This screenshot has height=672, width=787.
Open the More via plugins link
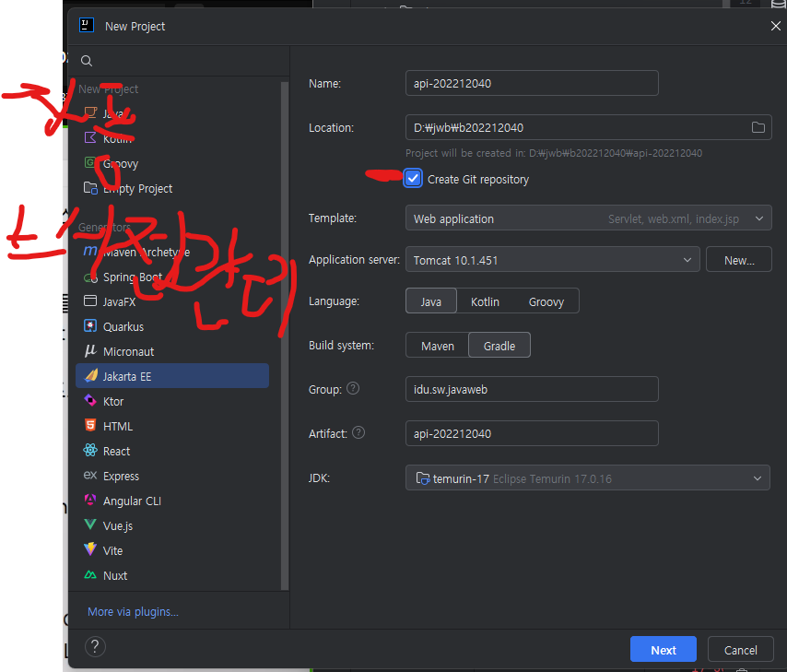click(x=133, y=612)
